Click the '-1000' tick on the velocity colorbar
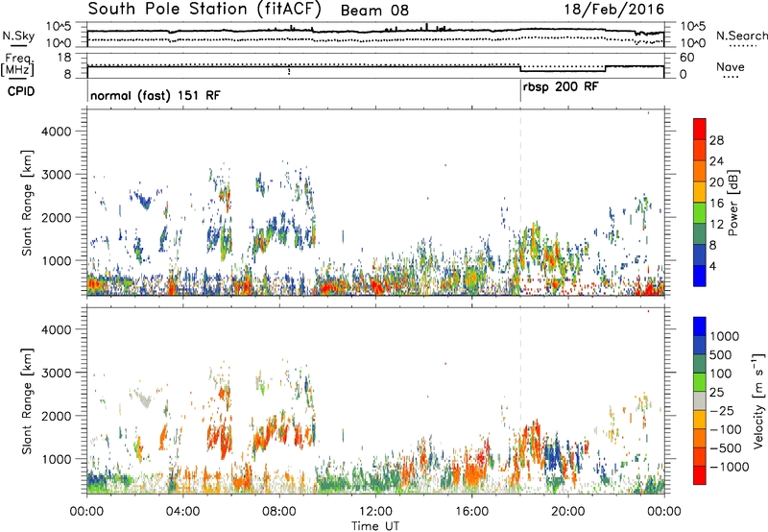The height and width of the screenshot is (532, 768). coord(730,467)
